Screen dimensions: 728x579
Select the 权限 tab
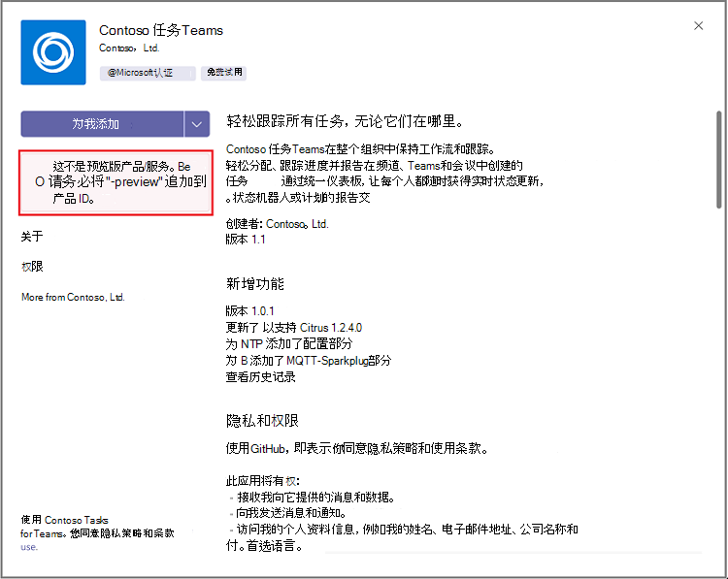32,267
